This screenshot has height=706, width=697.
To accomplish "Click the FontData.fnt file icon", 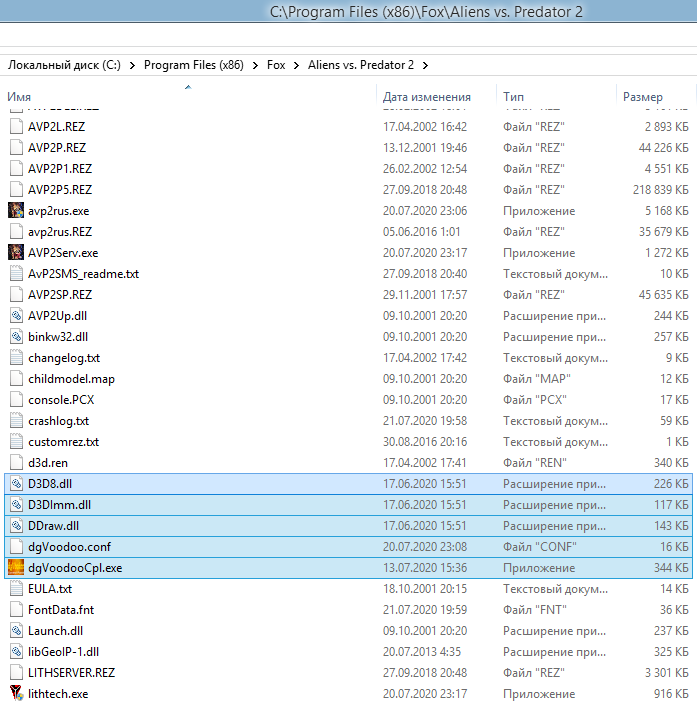I will click(x=16, y=610).
